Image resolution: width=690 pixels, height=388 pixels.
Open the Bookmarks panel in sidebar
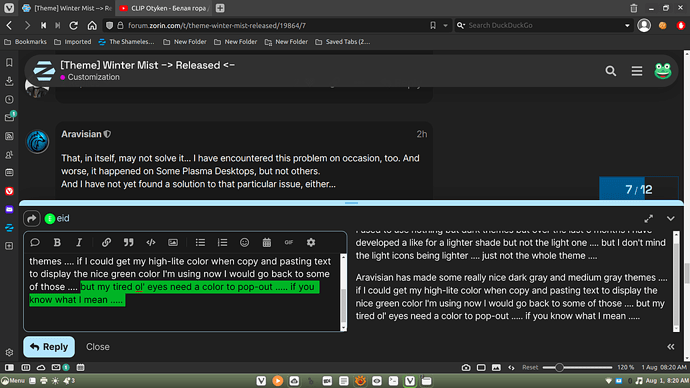tap(9, 62)
